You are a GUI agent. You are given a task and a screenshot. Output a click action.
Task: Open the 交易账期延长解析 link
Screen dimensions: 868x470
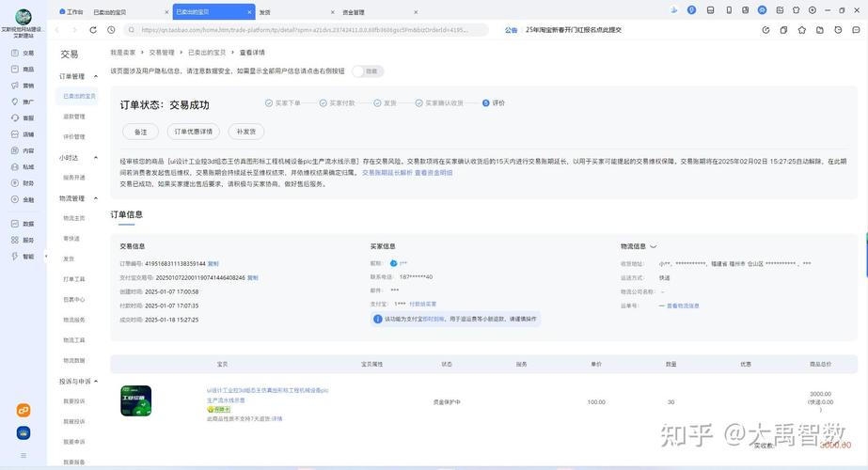point(387,173)
